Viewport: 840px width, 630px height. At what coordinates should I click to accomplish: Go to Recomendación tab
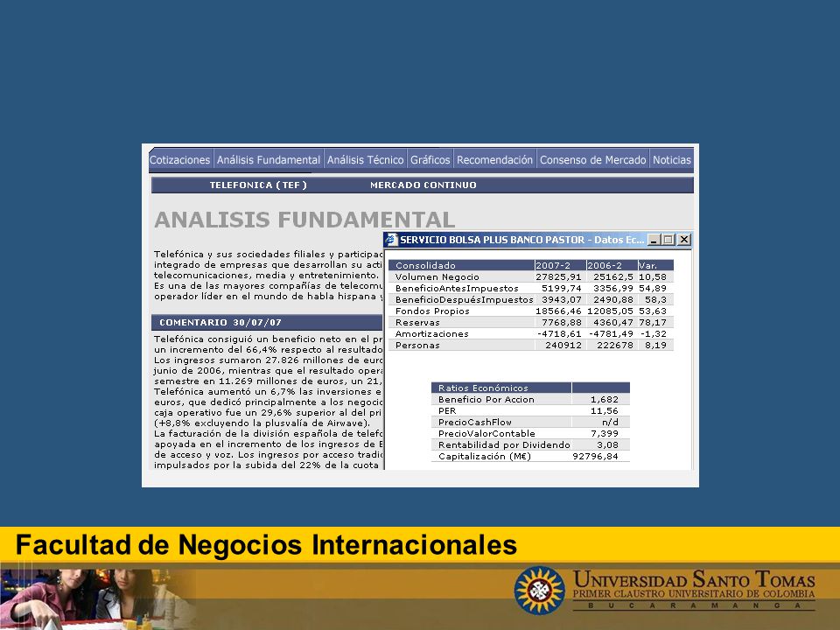[495, 159]
